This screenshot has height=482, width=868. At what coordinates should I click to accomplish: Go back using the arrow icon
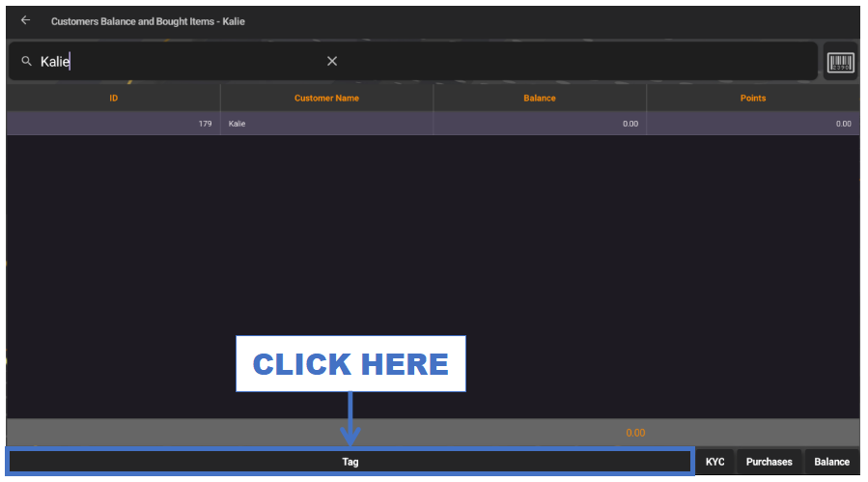tap(25, 20)
